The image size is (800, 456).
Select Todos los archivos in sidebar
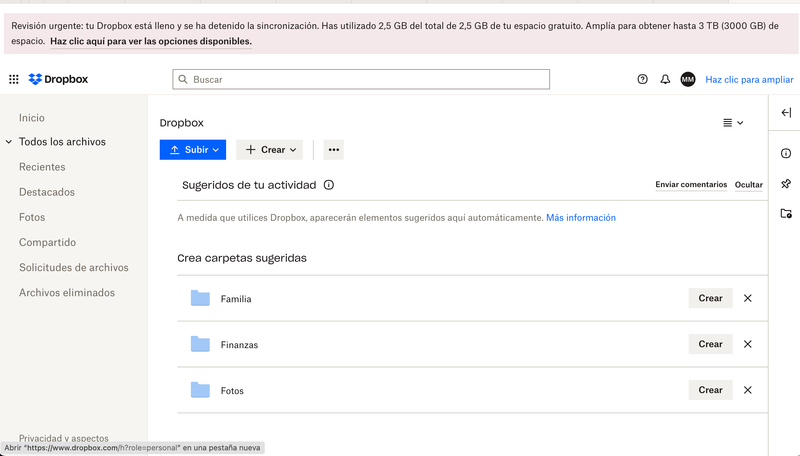click(62, 142)
